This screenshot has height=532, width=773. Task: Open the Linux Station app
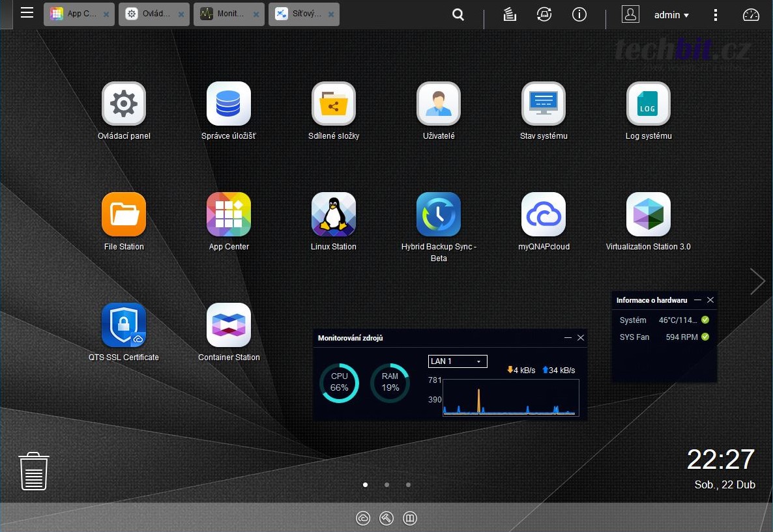click(x=334, y=214)
